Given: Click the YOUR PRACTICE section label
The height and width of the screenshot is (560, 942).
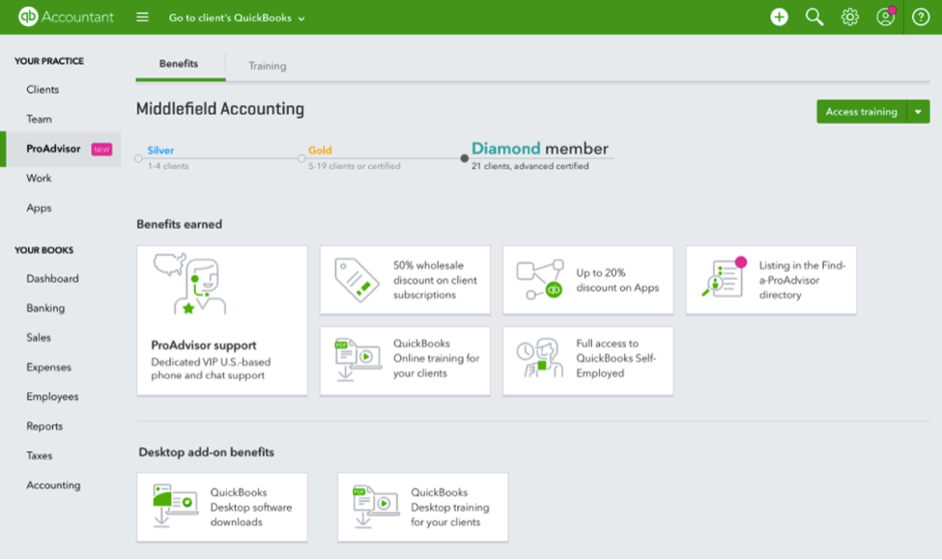Looking at the screenshot, I should (49, 61).
